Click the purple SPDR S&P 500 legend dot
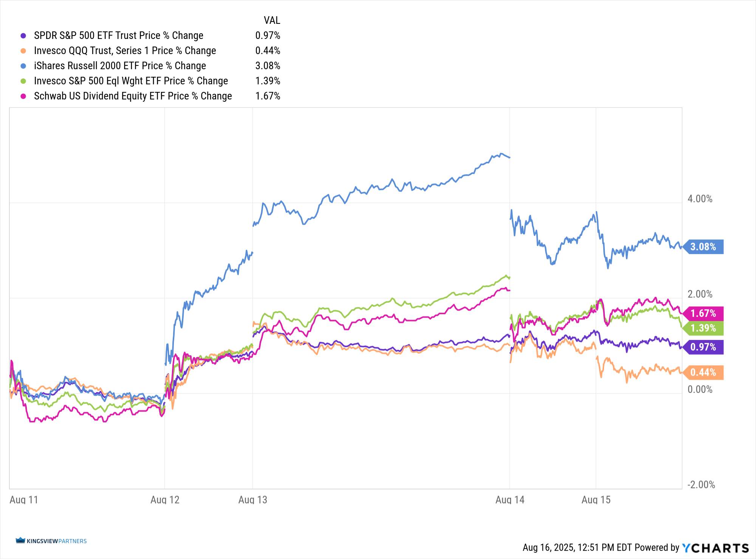The width and height of the screenshot is (756, 559). coord(23,36)
